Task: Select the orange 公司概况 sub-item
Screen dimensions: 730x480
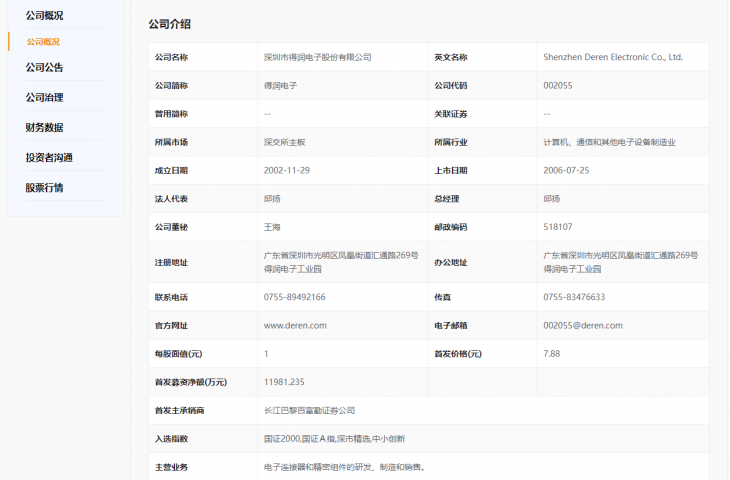Action: [43, 42]
